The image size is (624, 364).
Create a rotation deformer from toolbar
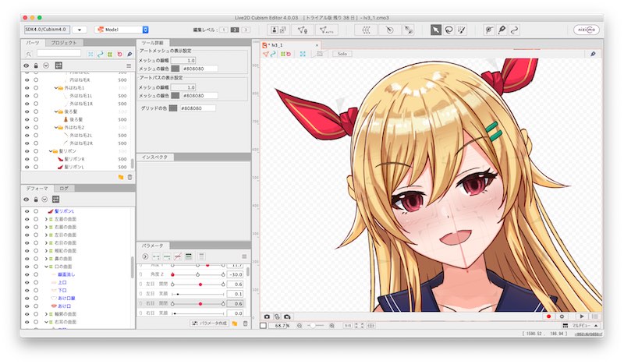click(389, 30)
